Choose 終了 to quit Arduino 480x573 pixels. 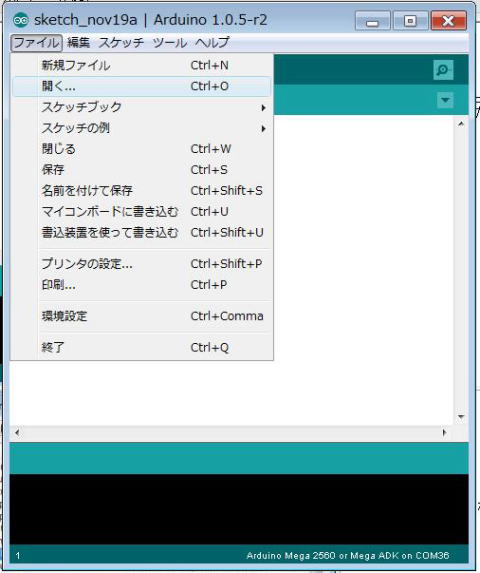pos(142,348)
